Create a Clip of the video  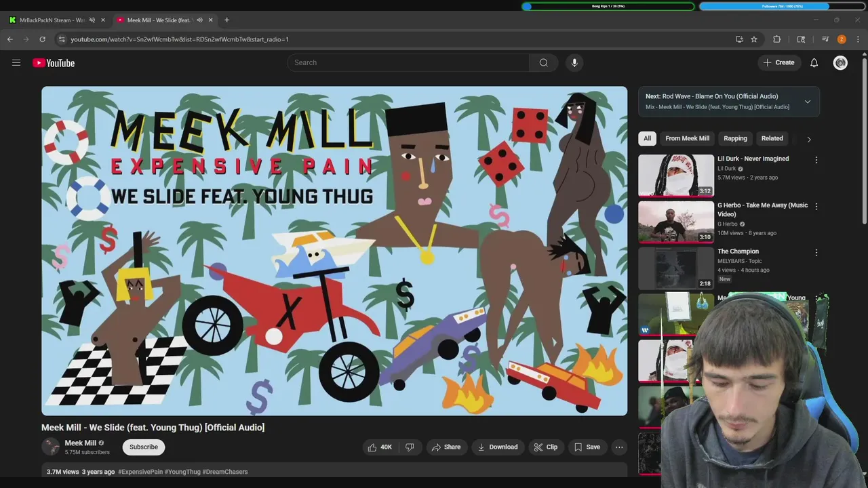(546, 447)
